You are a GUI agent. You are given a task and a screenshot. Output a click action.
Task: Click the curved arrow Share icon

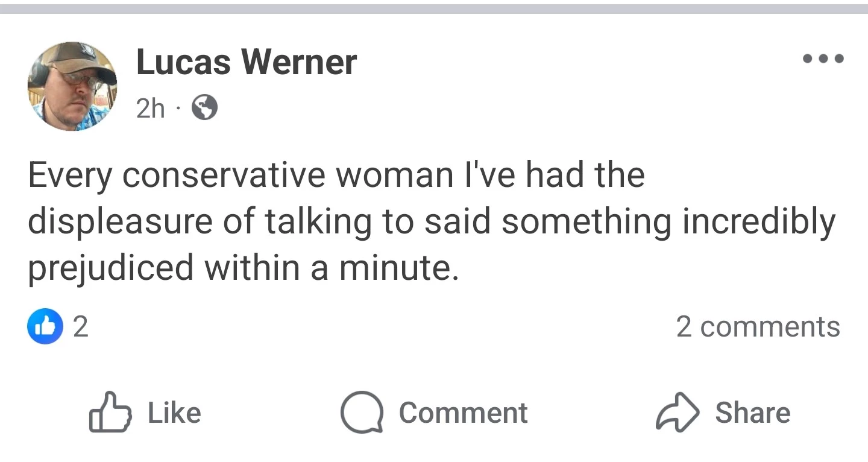(678, 413)
